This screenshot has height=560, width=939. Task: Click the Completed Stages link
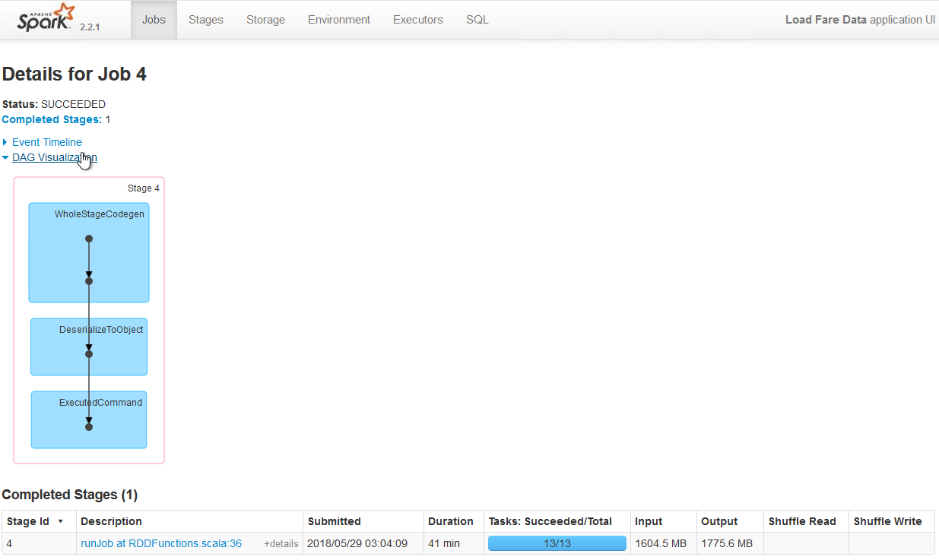(x=51, y=119)
